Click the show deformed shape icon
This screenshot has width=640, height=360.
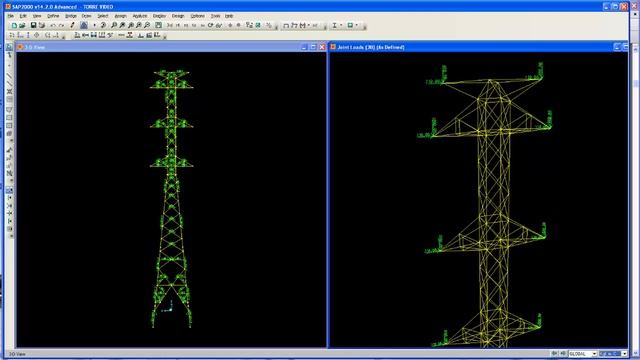(x=294, y=25)
